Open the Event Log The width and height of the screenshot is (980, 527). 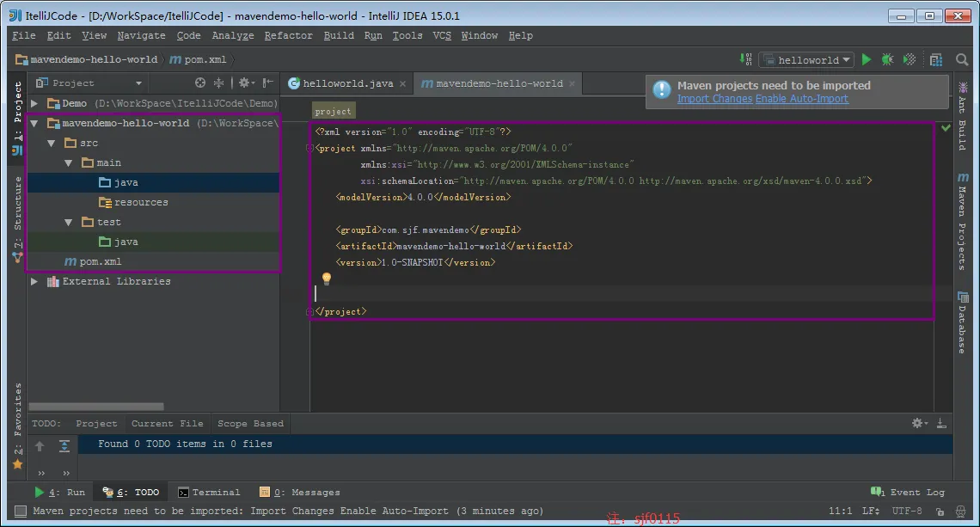point(908,492)
